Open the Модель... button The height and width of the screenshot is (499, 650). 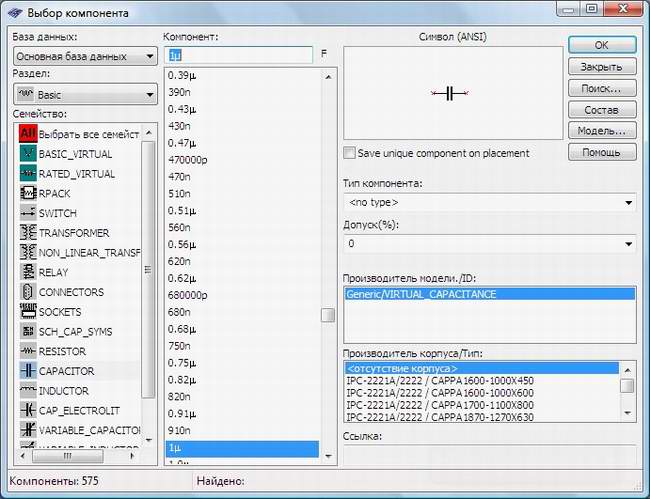pos(602,131)
